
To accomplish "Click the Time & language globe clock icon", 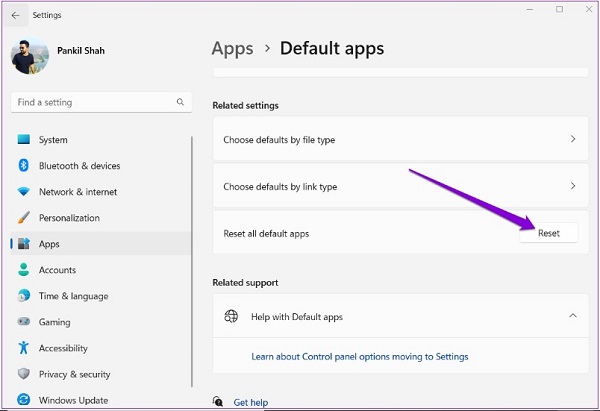I will click(24, 295).
